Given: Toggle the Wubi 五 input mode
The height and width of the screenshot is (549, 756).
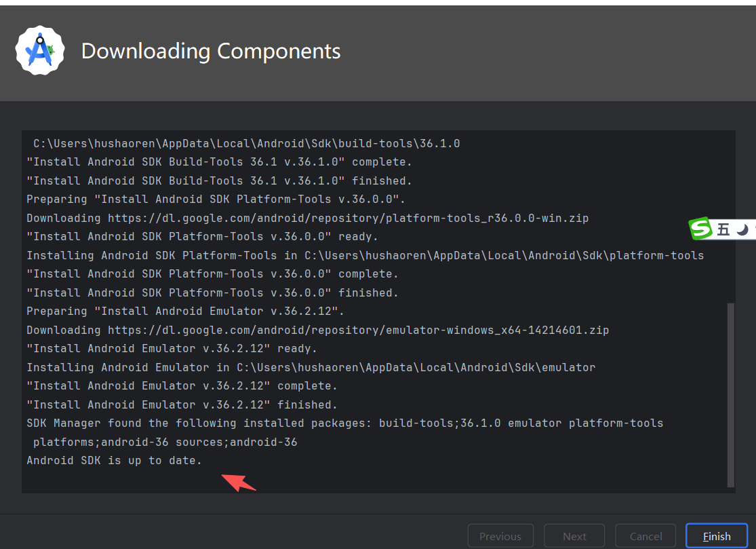Looking at the screenshot, I should click(x=723, y=230).
